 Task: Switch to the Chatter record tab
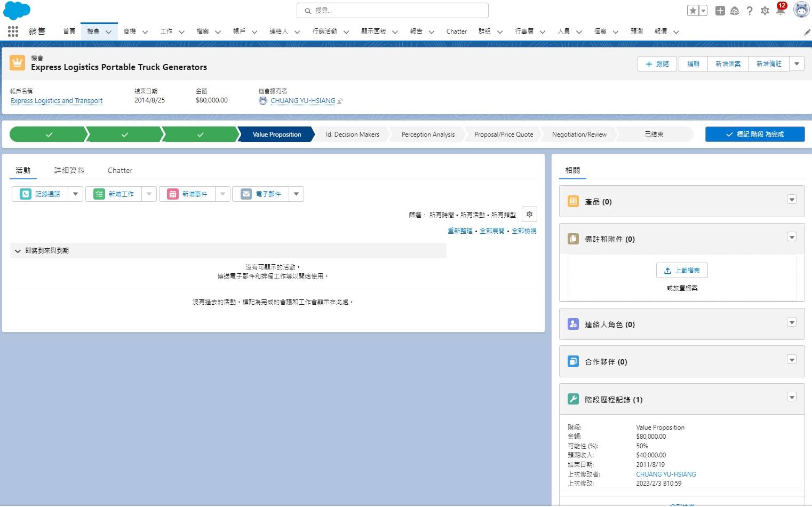[x=120, y=170]
